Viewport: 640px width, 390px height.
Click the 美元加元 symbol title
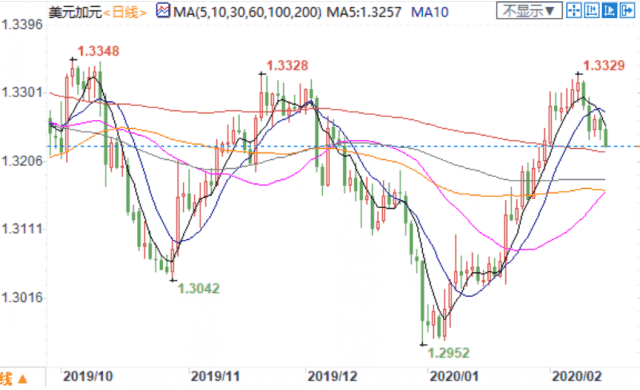75,12
